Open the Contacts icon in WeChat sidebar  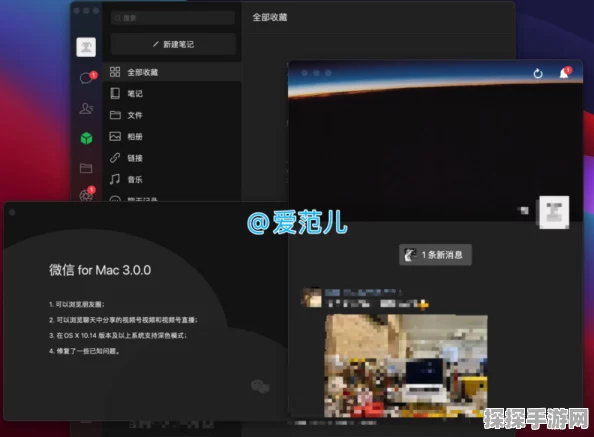pos(86,109)
